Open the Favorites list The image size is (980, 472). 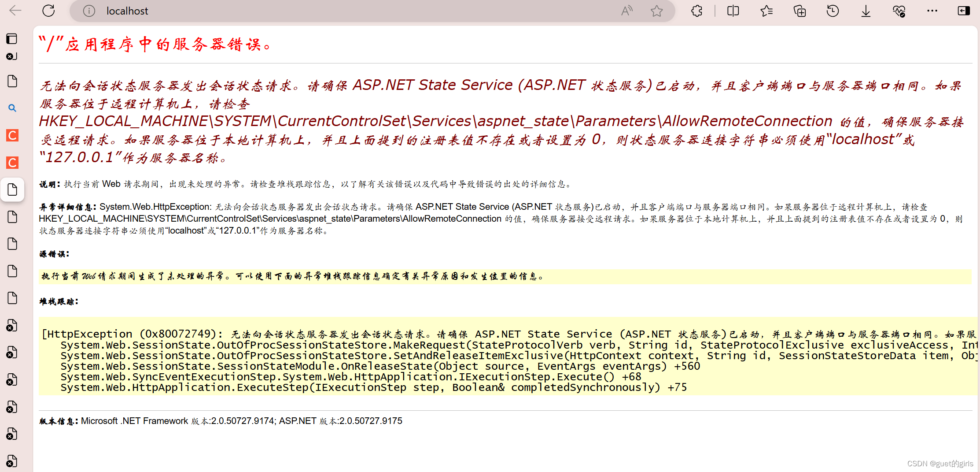tap(766, 11)
